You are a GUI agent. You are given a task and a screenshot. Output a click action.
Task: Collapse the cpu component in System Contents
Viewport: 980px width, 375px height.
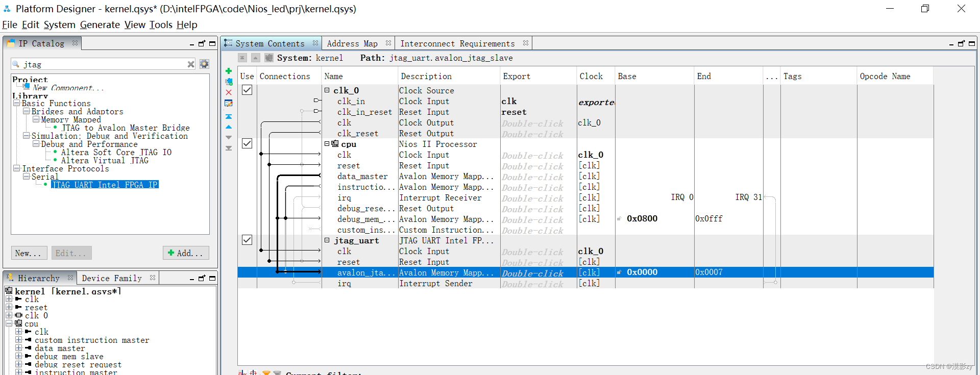click(x=327, y=143)
